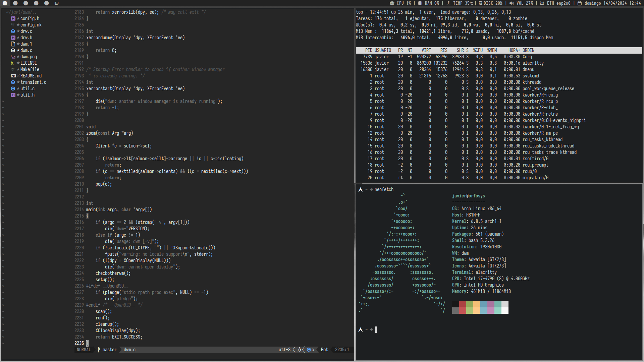Open the Makefile in the file tree
644x362 pixels.
point(30,69)
